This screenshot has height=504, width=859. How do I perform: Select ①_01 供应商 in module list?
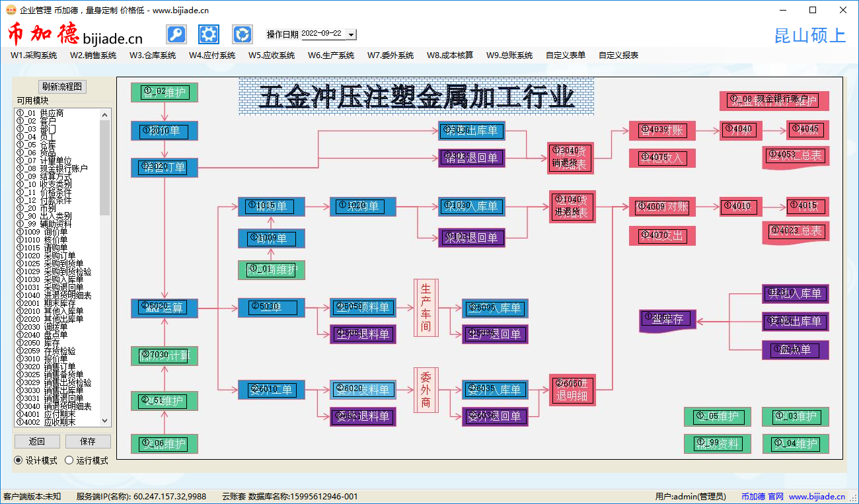pyautogui.click(x=40, y=113)
